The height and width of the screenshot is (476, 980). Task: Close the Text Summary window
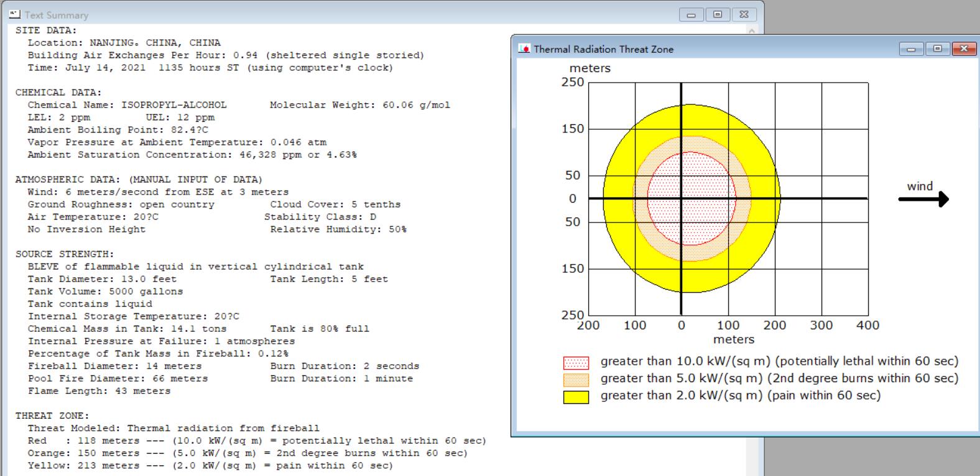point(744,14)
